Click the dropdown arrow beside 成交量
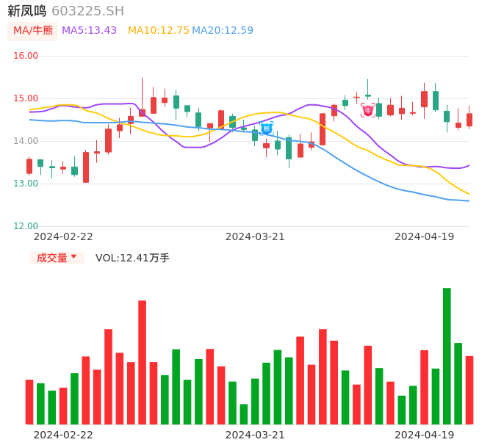Viewport: 504px width, 445px height. [73, 257]
